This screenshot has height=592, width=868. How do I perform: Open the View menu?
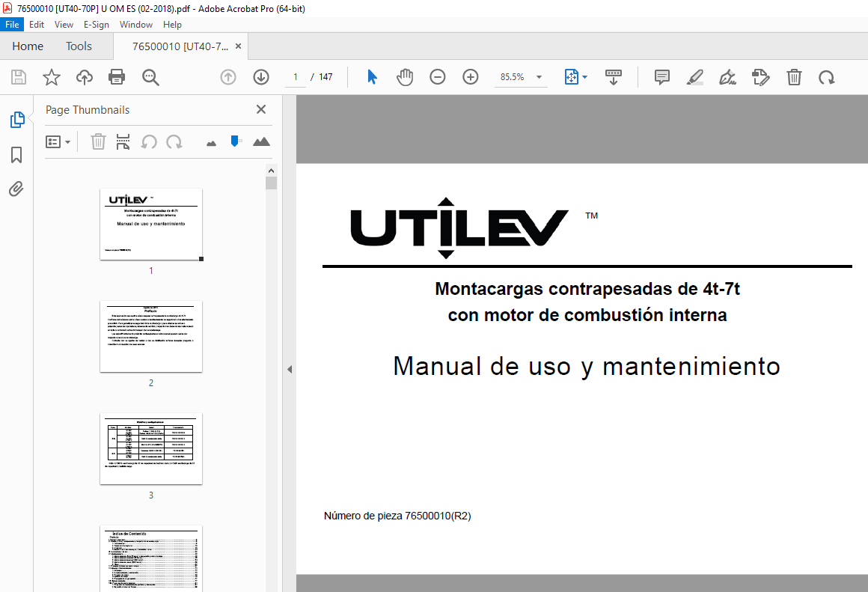[64, 25]
